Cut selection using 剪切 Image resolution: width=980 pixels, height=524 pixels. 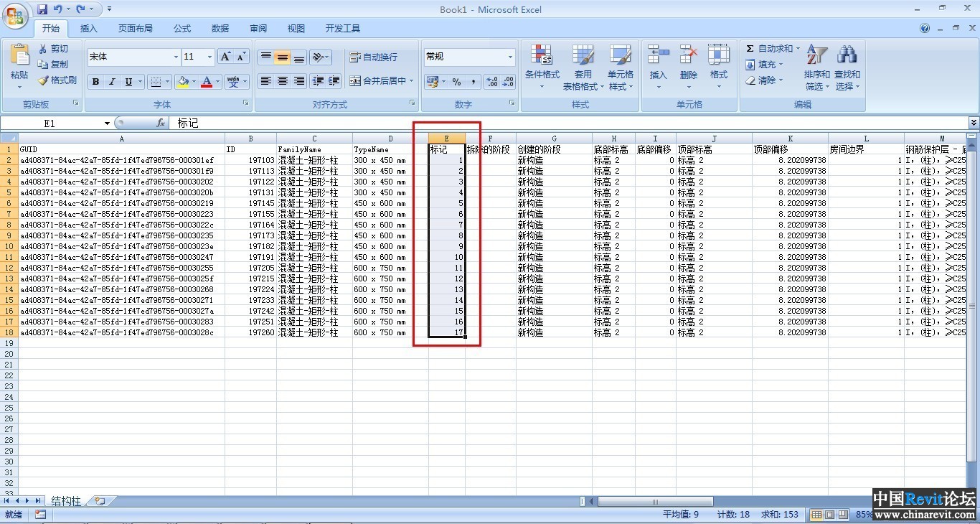click(54, 49)
